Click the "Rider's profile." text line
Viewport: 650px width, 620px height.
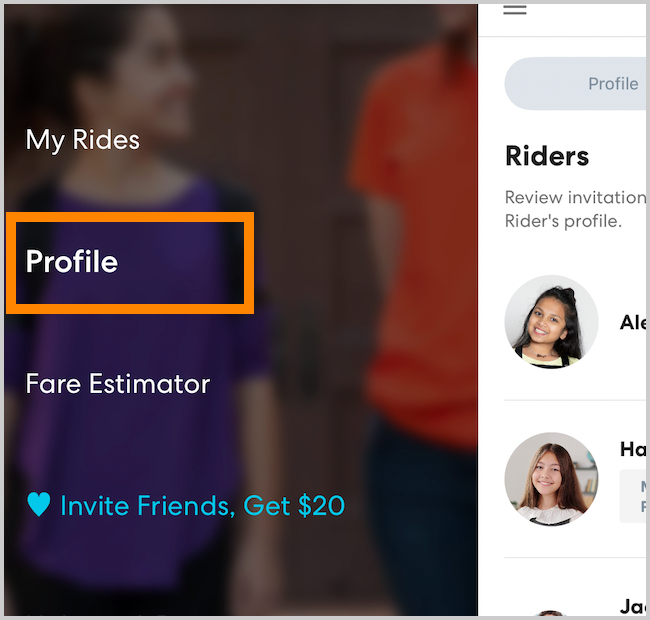[x=563, y=221]
